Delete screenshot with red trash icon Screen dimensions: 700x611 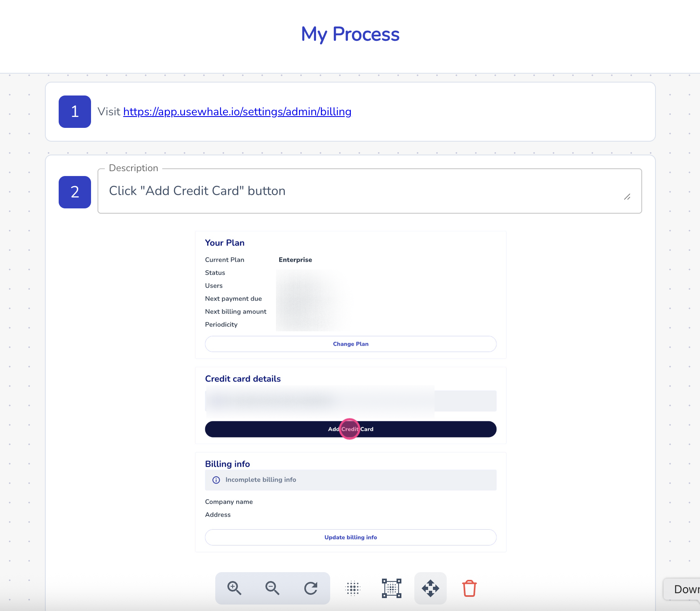[x=469, y=588]
